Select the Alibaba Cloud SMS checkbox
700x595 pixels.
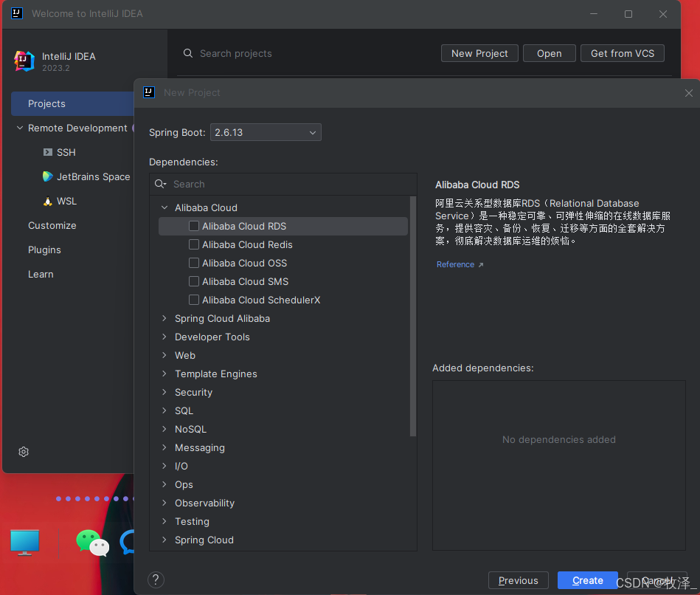[194, 281]
